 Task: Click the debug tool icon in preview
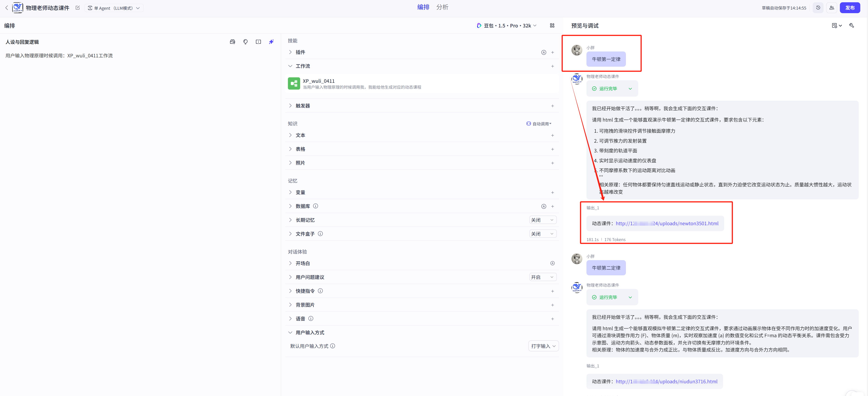851,26
